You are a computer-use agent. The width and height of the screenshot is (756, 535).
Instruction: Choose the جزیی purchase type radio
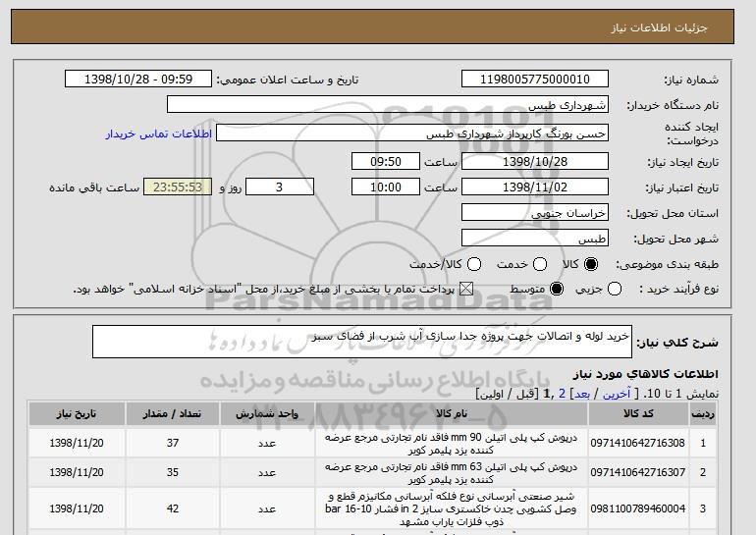tap(615, 290)
